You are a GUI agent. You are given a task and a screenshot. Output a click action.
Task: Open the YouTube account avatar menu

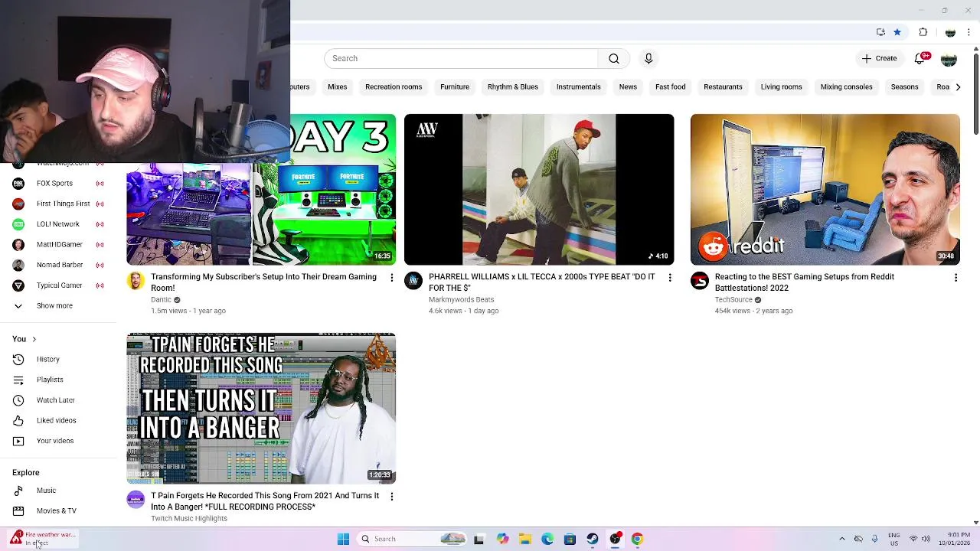point(949,58)
